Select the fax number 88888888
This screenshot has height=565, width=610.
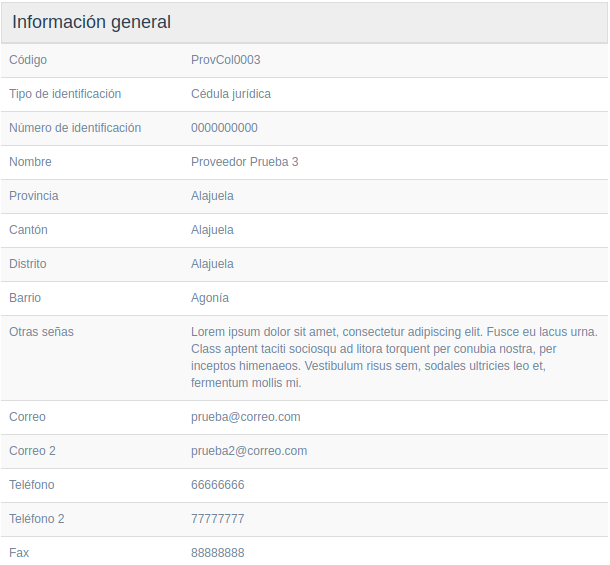tap(217, 553)
